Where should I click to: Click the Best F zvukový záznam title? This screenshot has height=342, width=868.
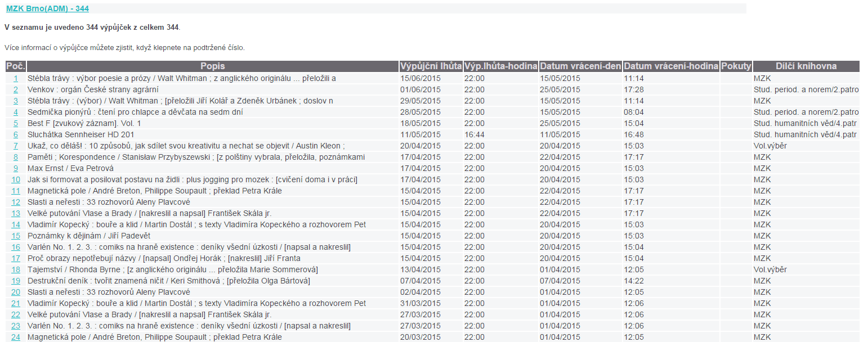coord(84,124)
